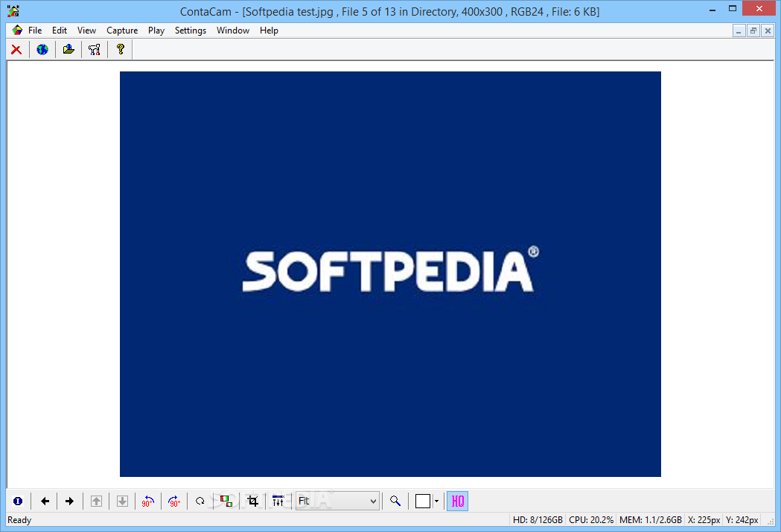Go to next picture with right arrow

(70, 501)
